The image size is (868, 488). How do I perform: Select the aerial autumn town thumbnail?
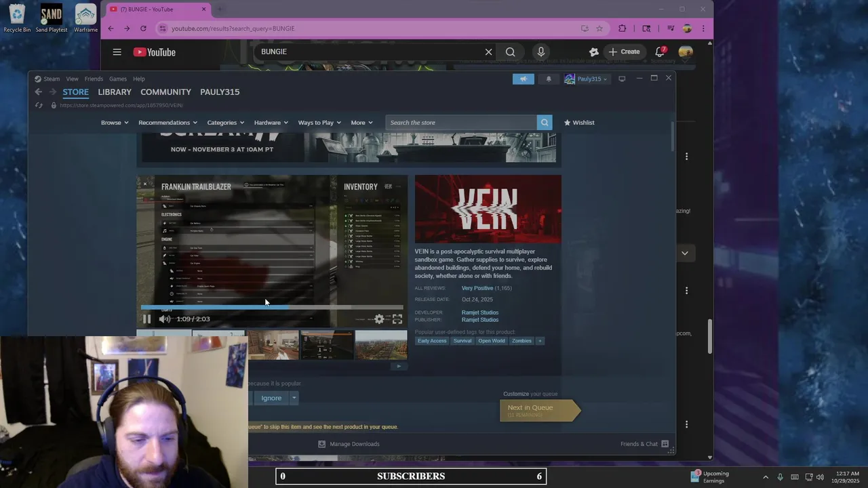[381, 345]
